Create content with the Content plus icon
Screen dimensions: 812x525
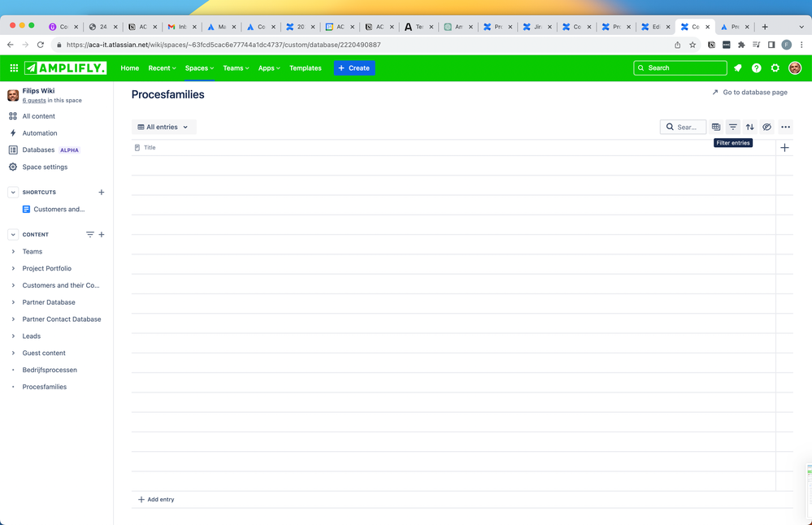[102, 235]
